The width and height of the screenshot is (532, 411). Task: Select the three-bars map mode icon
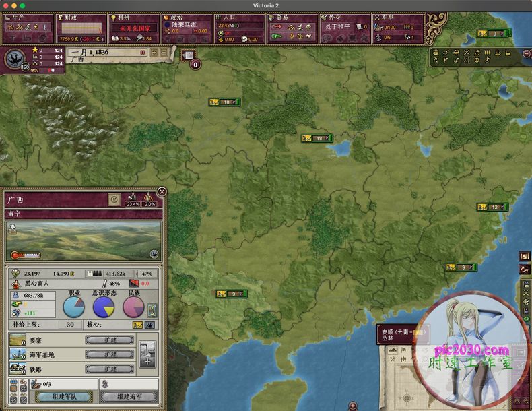coord(487,53)
